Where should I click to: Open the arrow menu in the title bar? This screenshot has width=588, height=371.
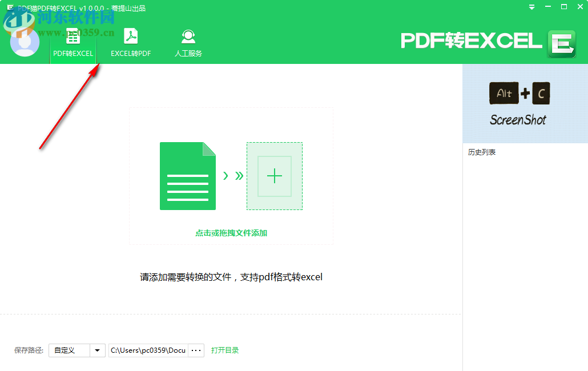pyautogui.click(x=532, y=6)
